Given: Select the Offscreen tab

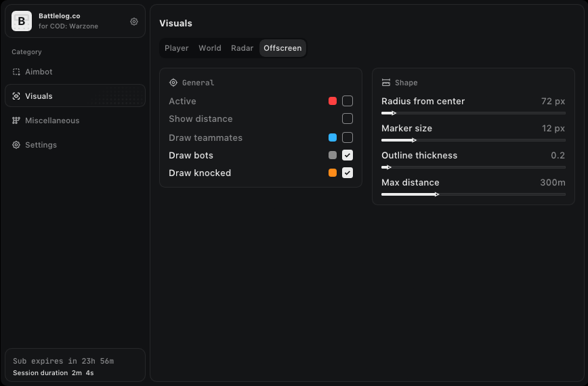Looking at the screenshot, I should [282, 48].
